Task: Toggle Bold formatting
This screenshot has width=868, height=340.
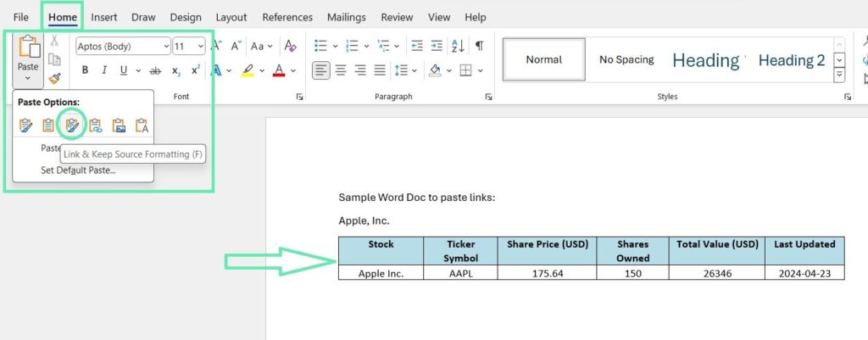Action: [85, 70]
